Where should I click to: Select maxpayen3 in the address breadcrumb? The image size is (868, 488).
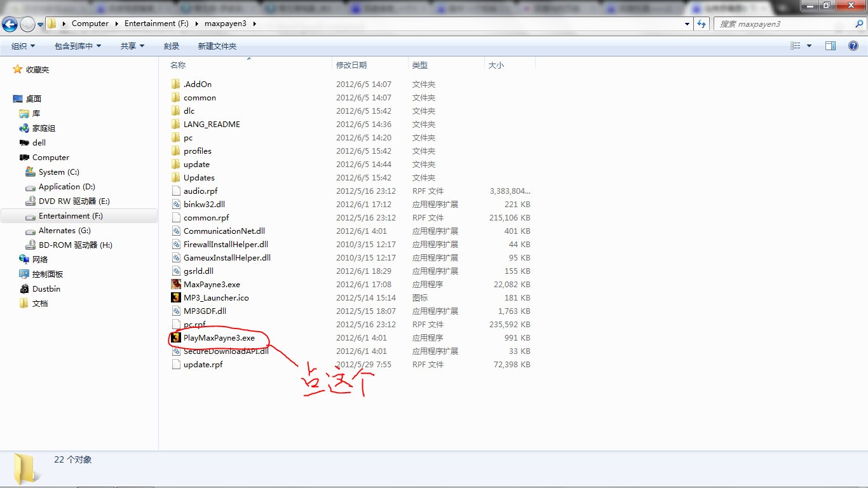[225, 24]
